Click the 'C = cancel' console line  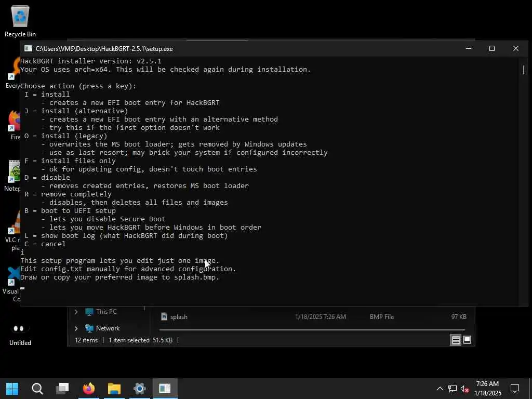pos(45,244)
